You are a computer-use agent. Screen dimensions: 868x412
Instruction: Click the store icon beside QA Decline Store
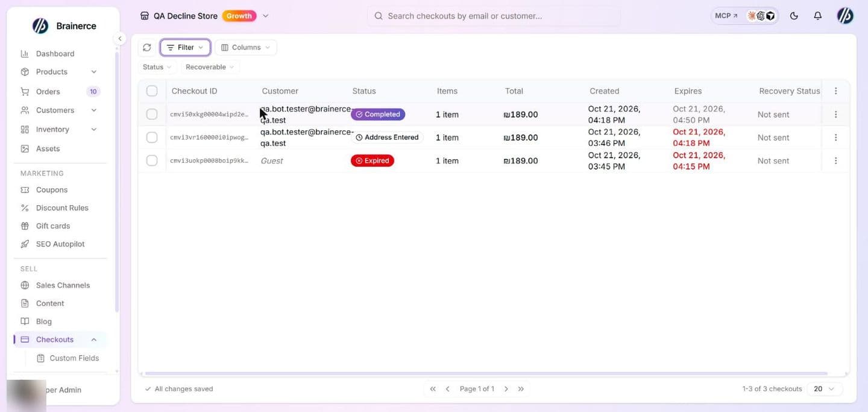point(144,16)
